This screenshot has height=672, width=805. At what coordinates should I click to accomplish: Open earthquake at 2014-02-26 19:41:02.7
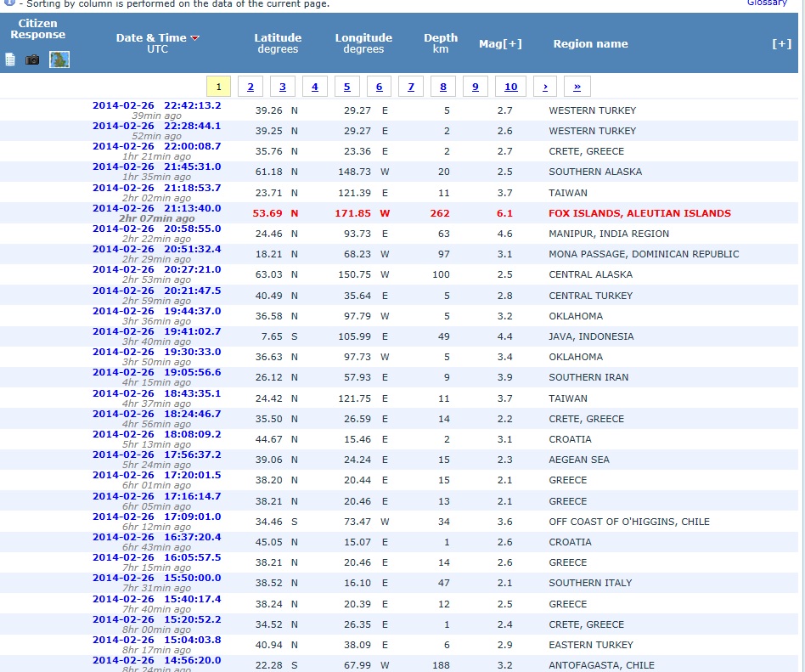[156, 332]
